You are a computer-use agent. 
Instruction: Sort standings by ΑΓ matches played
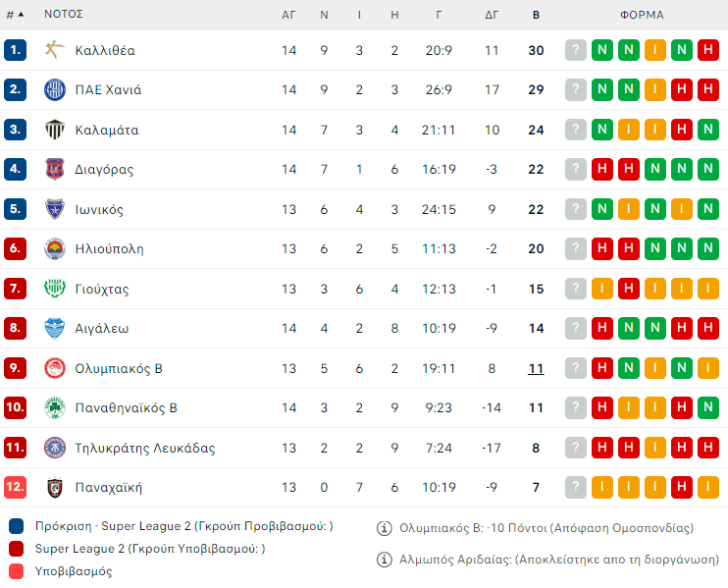click(288, 15)
